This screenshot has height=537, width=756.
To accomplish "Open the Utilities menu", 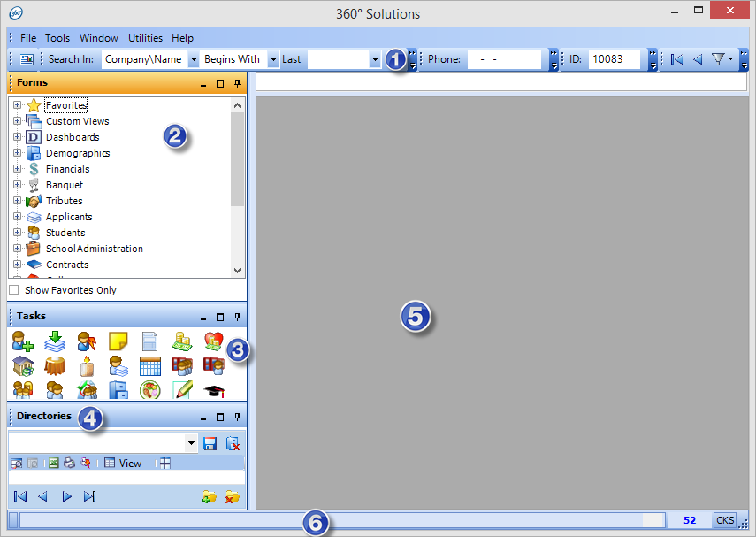I will coord(145,38).
